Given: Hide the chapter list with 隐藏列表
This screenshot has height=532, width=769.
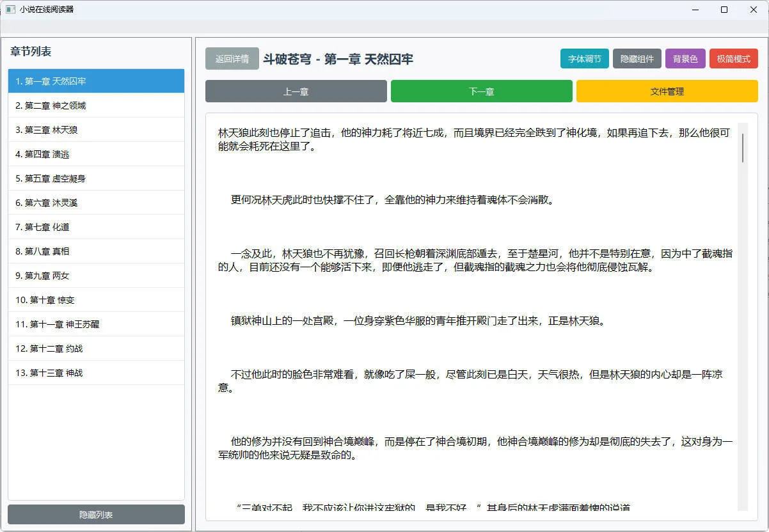Looking at the screenshot, I should pos(95,514).
